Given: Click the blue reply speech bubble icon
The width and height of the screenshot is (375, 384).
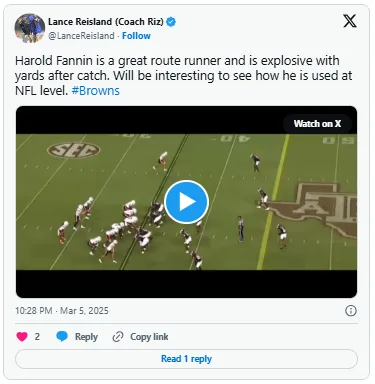Looking at the screenshot, I should pos(62,337).
